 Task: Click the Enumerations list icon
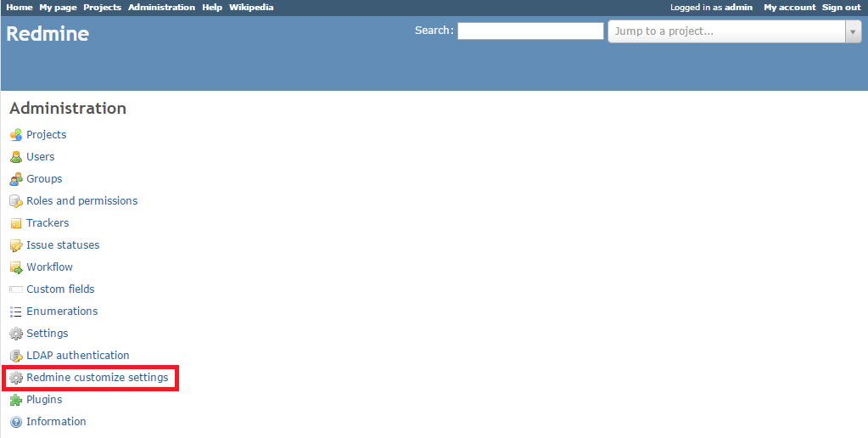click(x=16, y=312)
